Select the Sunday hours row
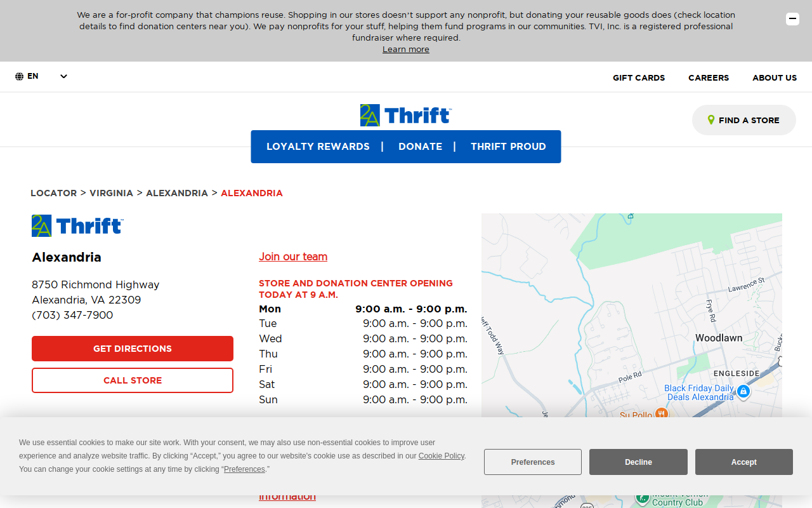812x508 pixels. (x=363, y=400)
